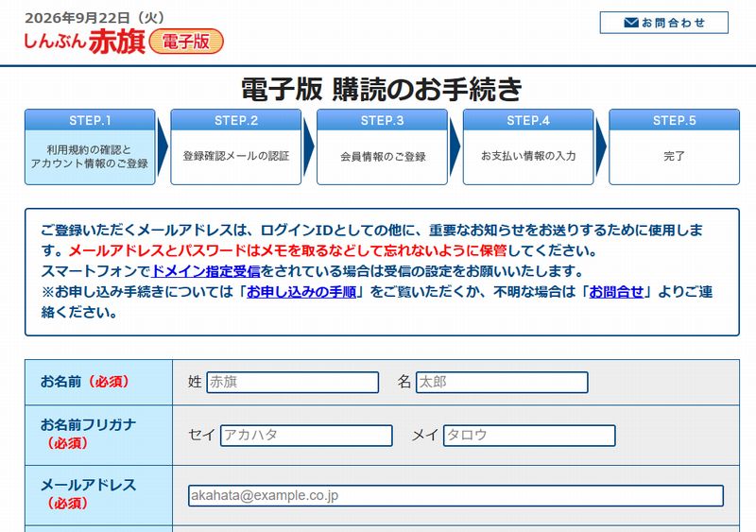The image size is (756, 532).
Task: Open the お問合わせ contact button
Action: tap(664, 23)
